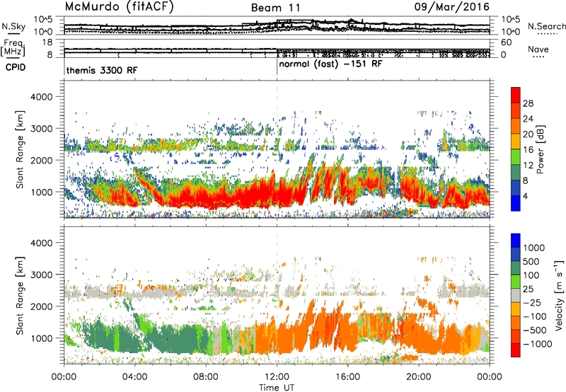566x392 pixels.
Task: Click the Power colorbar value 4
Action: [x=525, y=196]
